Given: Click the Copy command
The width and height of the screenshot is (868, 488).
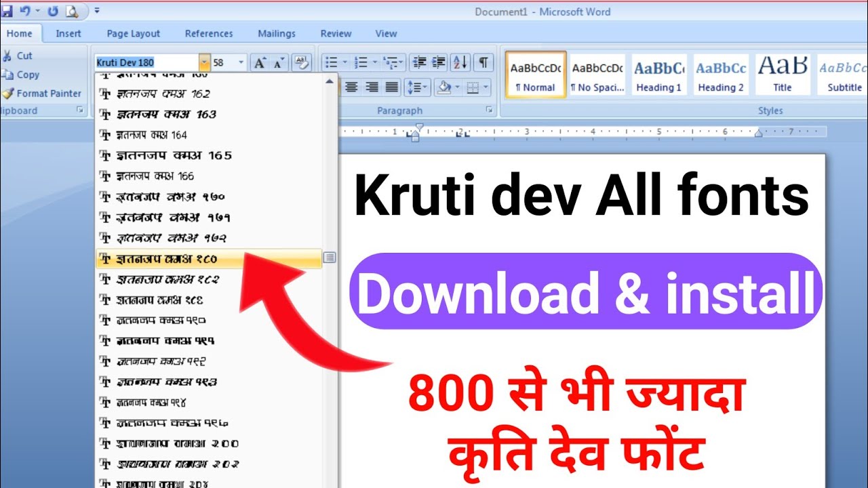Looking at the screenshot, I should [20, 75].
